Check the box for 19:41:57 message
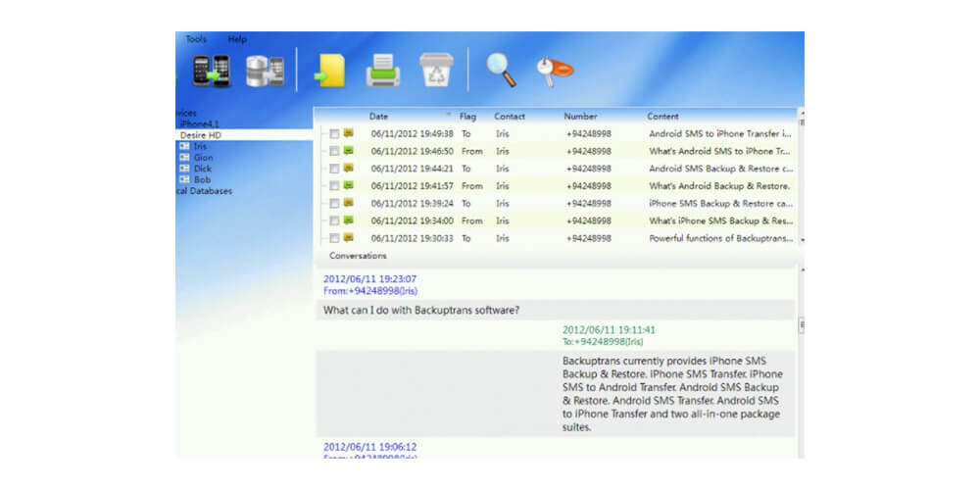 334,186
